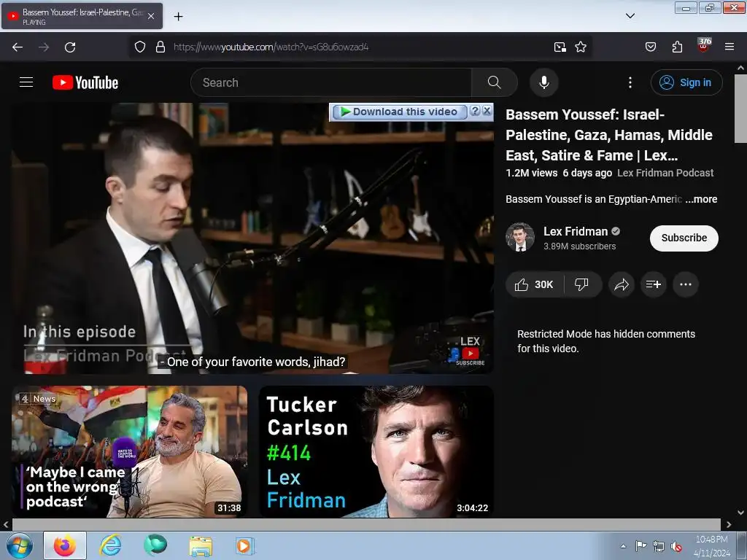Click scroll down arrow on vertical scrollbar

740,513
